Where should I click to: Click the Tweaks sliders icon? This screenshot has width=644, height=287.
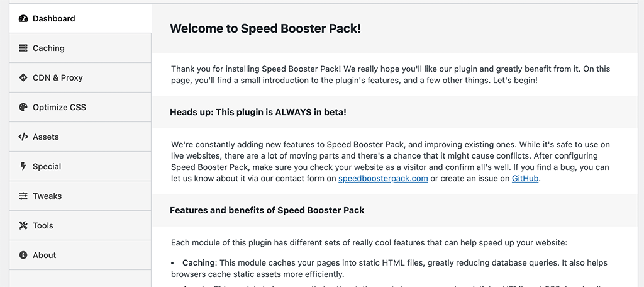tap(23, 196)
